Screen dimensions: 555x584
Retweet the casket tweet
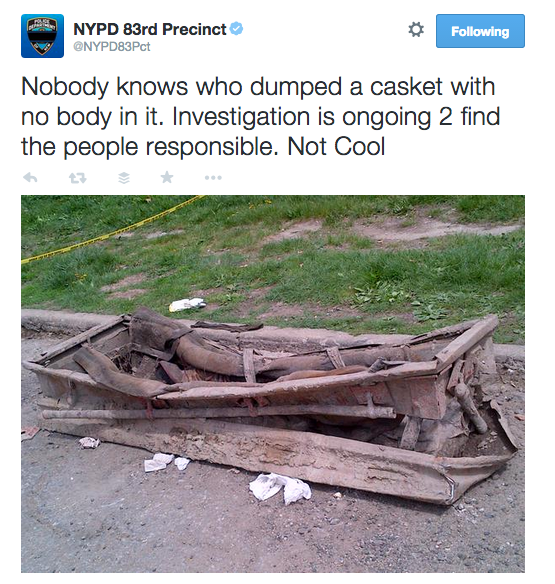click(77, 178)
